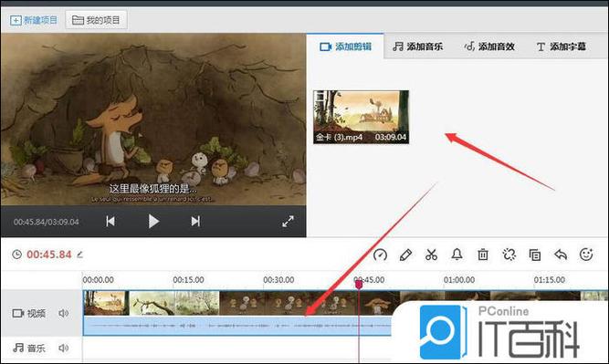The width and height of the screenshot is (609, 364).
Task: Click the bell icon in timeline toolbar
Action: (x=457, y=255)
